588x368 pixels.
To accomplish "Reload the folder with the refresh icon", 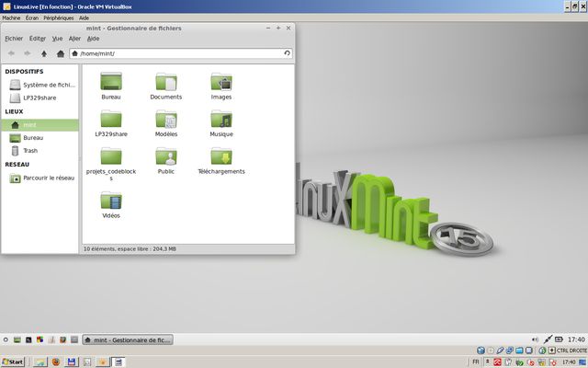I will [287, 53].
